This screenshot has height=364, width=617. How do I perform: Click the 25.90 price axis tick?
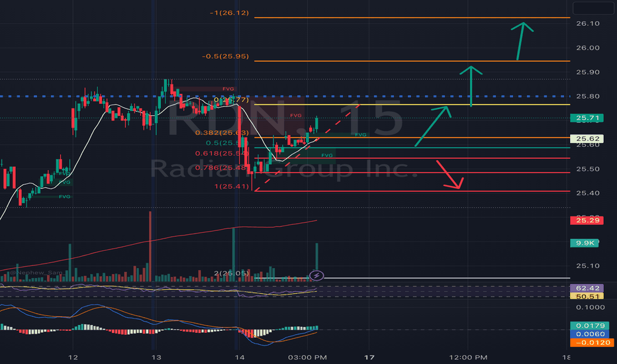click(x=588, y=72)
